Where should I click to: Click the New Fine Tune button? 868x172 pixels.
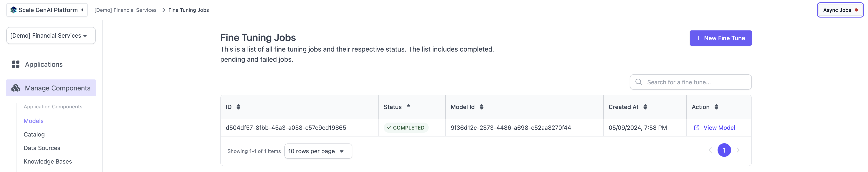pos(721,38)
